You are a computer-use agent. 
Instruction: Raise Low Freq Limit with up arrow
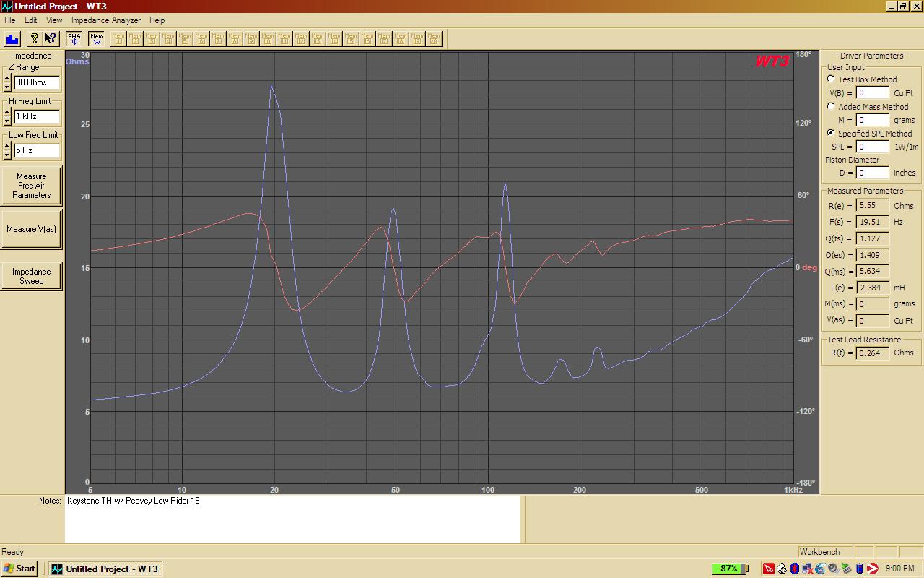click(7, 146)
